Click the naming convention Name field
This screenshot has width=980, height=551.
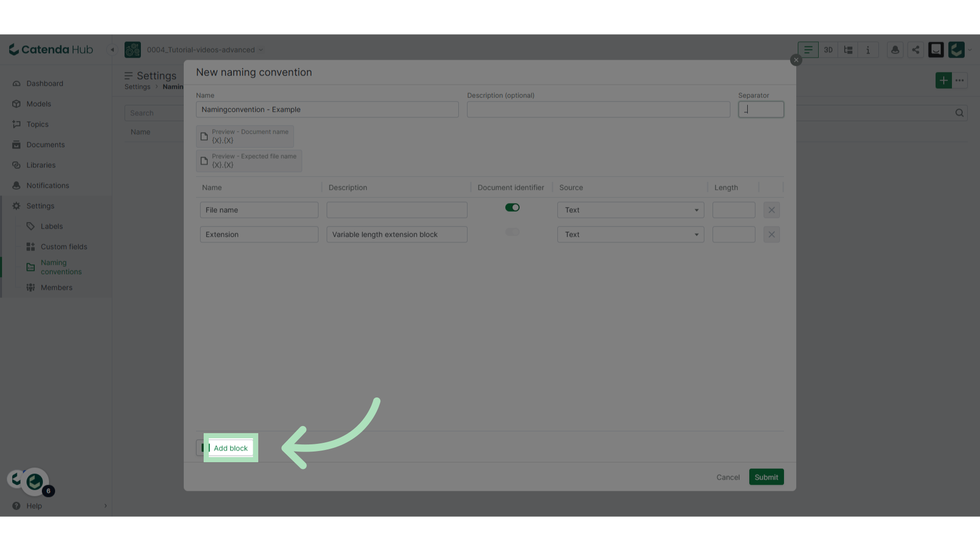click(327, 109)
